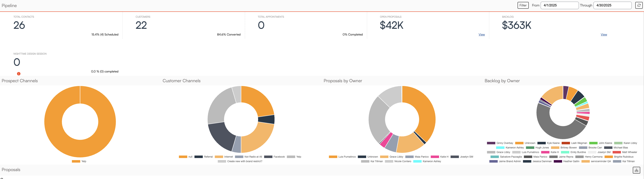The width and height of the screenshot is (644, 179).
Task: Click the Henry Carmona legend label
Action: click(x=594, y=157)
